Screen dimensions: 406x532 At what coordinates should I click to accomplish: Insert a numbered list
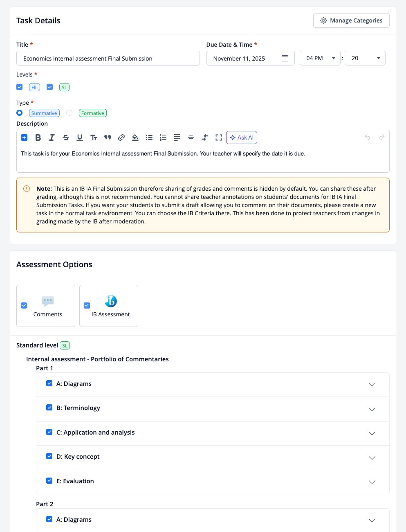coord(163,138)
